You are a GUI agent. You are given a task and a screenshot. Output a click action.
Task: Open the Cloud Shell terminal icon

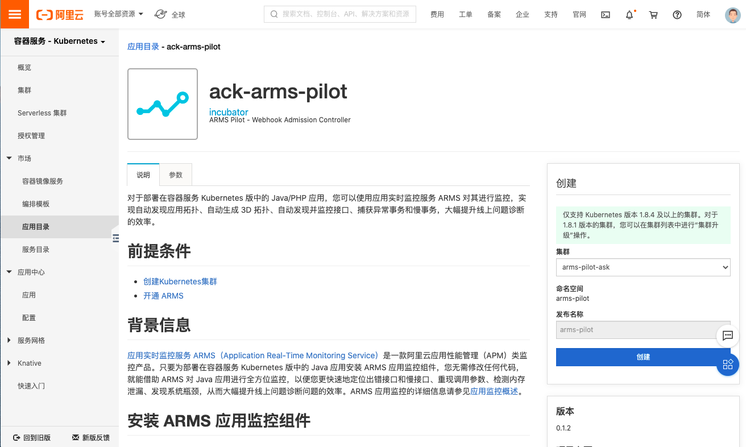coord(605,15)
